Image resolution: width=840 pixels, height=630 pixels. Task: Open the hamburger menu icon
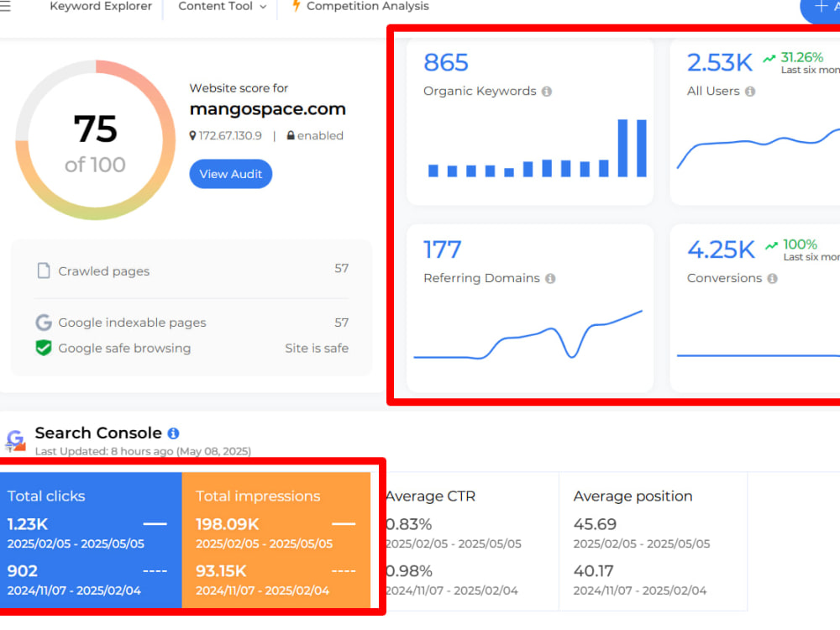point(5,7)
